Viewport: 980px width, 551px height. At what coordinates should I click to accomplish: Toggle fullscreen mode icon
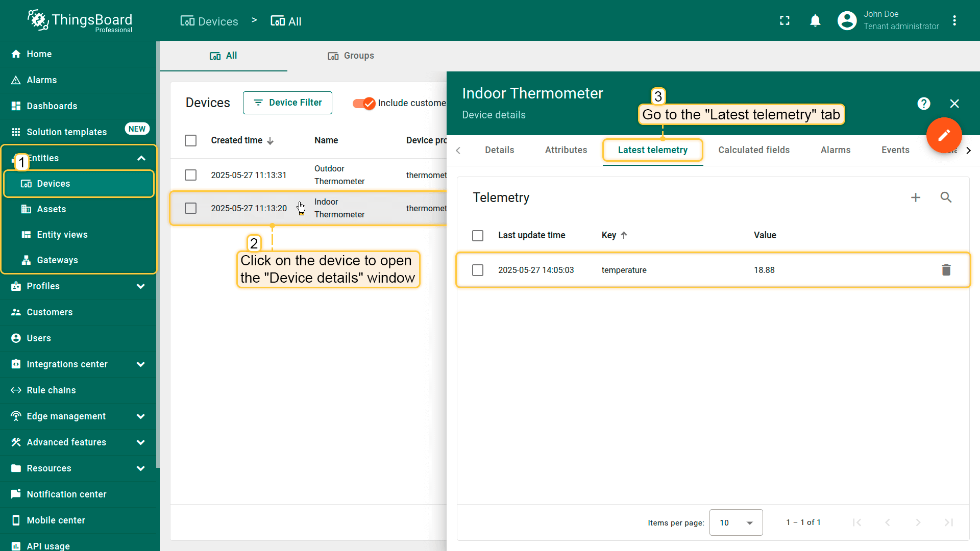785,21
